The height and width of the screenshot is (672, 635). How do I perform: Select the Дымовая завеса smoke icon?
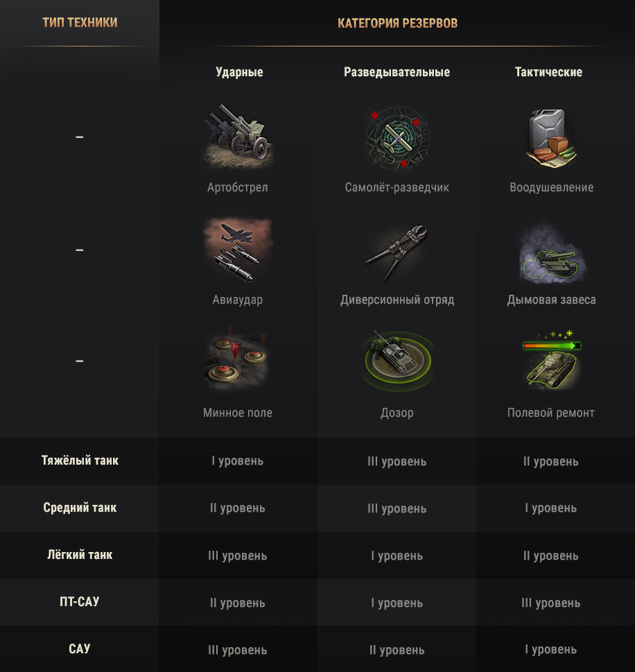tap(552, 253)
